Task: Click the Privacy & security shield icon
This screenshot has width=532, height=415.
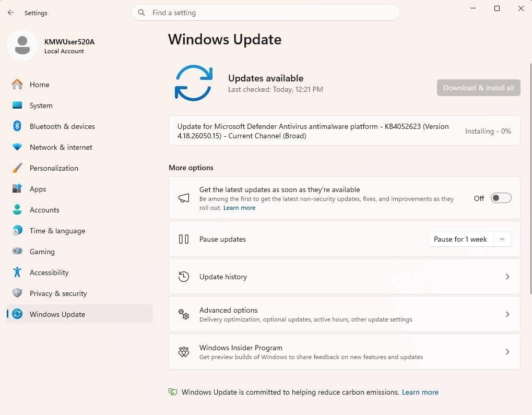Action: pos(17,293)
